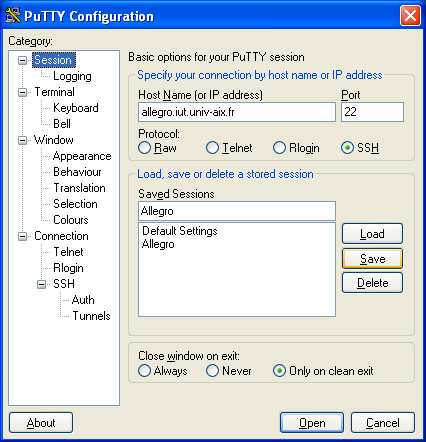Close the PuTTY Configuration window
426x442 pixels.
coord(410,15)
